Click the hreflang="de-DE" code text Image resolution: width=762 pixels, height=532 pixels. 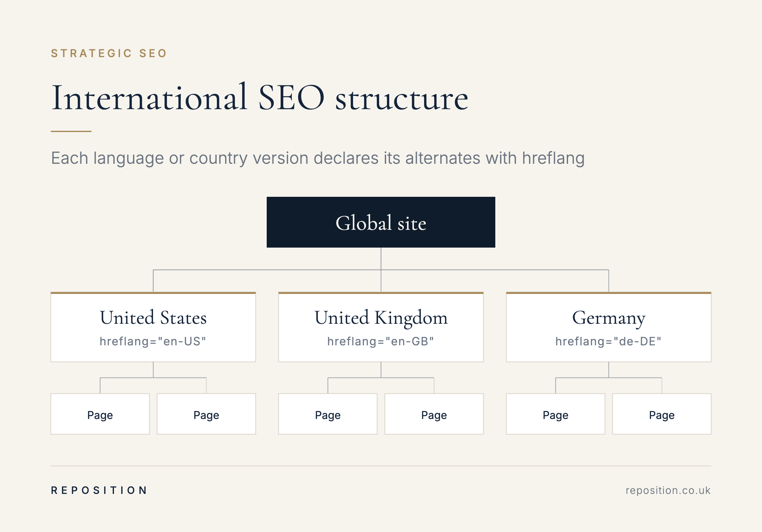(608, 342)
